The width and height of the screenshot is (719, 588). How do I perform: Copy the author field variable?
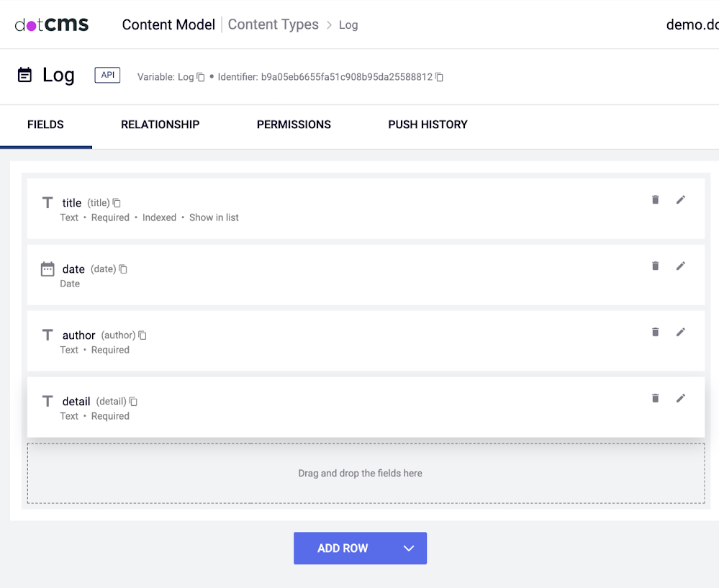click(143, 335)
